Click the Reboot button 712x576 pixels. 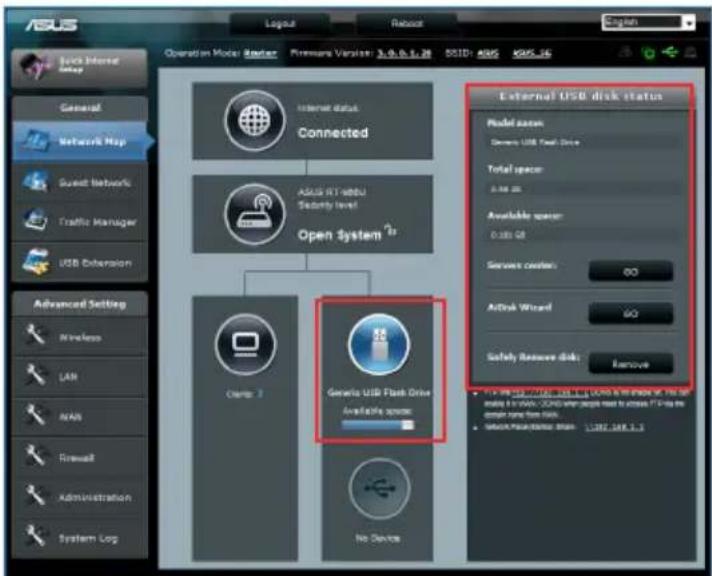(406, 24)
